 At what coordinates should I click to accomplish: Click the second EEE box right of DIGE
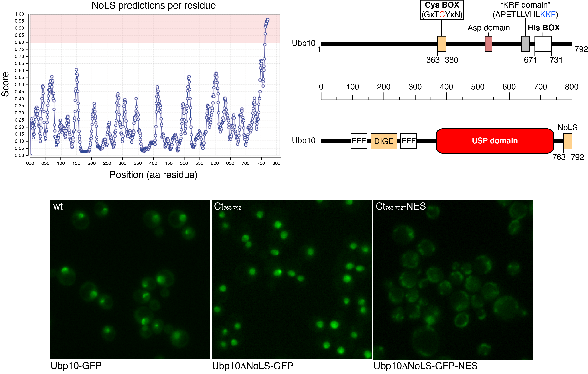pos(408,141)
